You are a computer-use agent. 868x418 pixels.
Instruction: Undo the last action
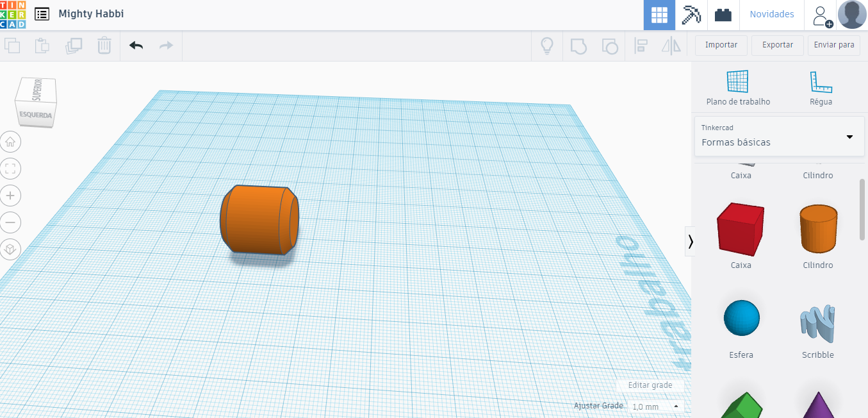pyautogui.click(x=136, y=46)
